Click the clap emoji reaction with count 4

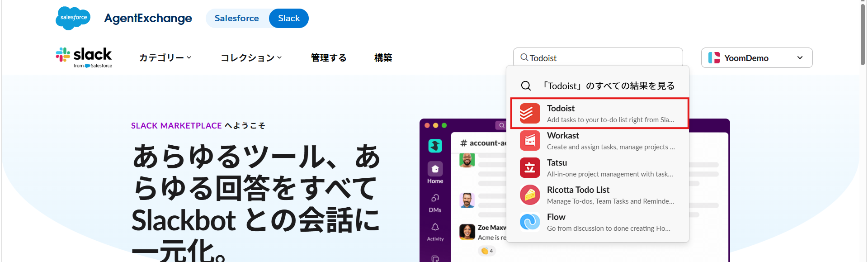point(487,251)
